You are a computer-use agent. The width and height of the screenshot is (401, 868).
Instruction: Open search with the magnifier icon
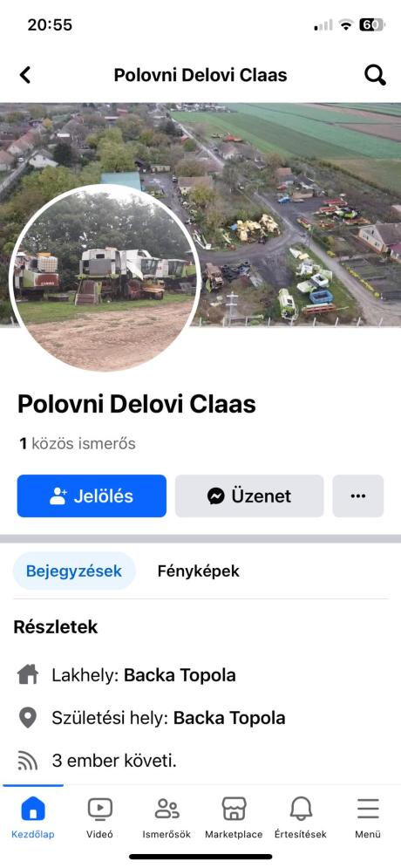click(375, 75)
